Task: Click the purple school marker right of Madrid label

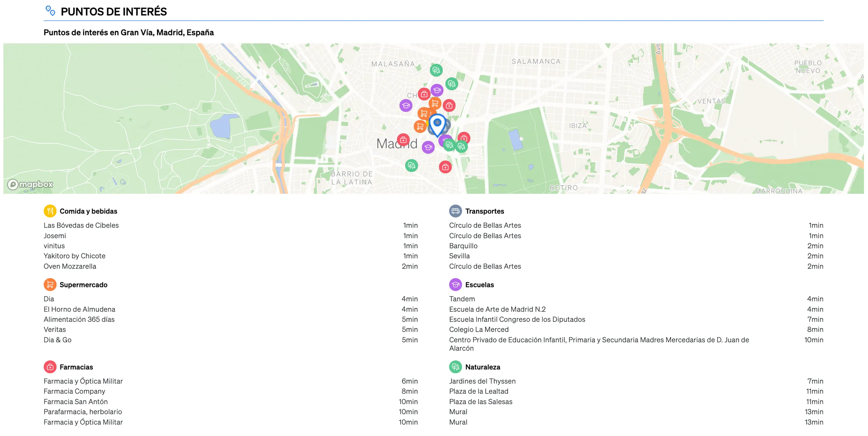Action: coord(428,147)
